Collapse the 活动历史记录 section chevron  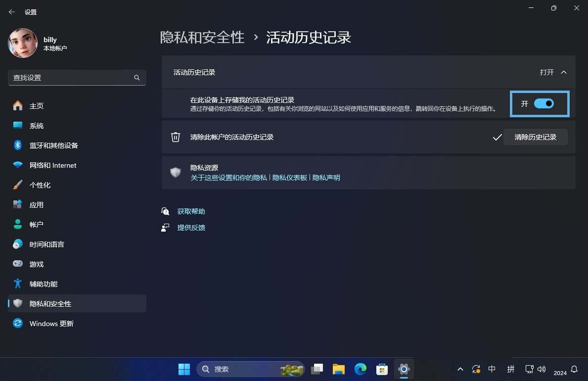pyautogui.click(x=564, y=72)
